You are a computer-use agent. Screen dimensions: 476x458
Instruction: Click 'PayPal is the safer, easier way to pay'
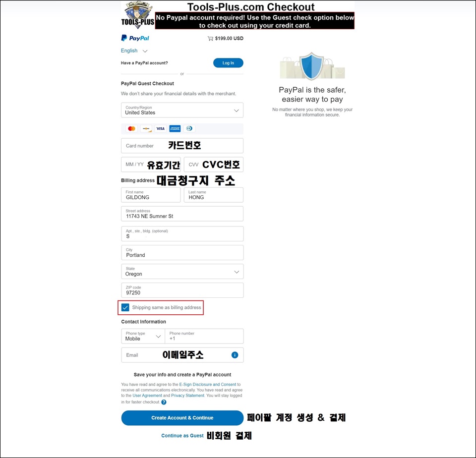click(312, 94)
